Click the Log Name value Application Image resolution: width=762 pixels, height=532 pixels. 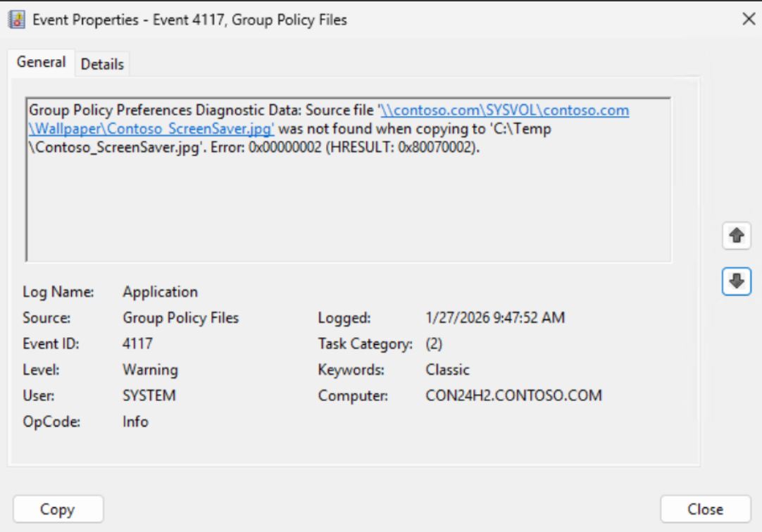pos(160,291)
